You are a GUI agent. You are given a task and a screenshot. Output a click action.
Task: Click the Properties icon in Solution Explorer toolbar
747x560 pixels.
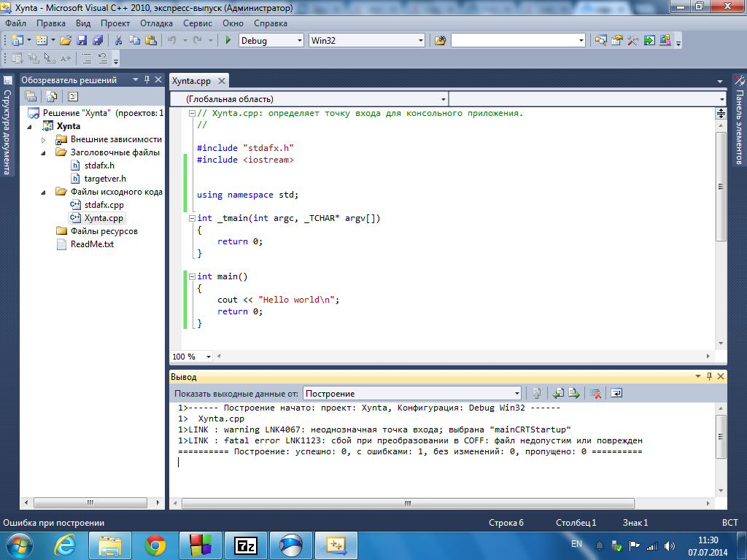pos(31,96)
